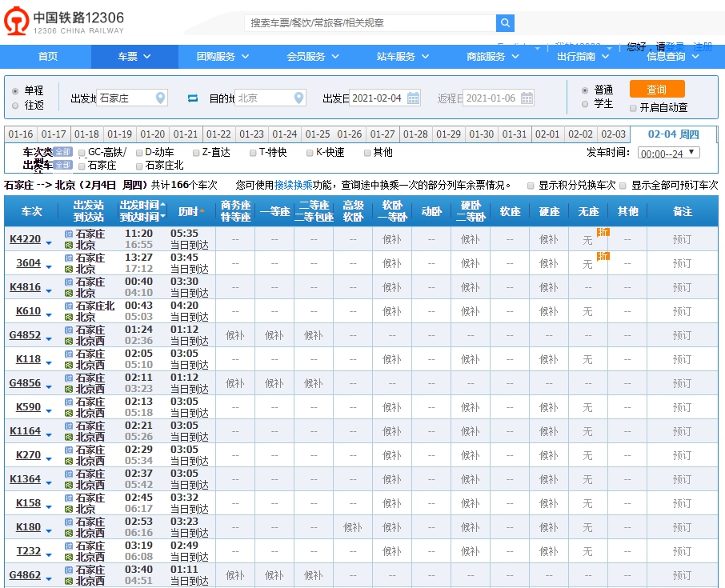Open the return date calendar icon
Viewport: 725px width, 588px height.
[527, 98]
